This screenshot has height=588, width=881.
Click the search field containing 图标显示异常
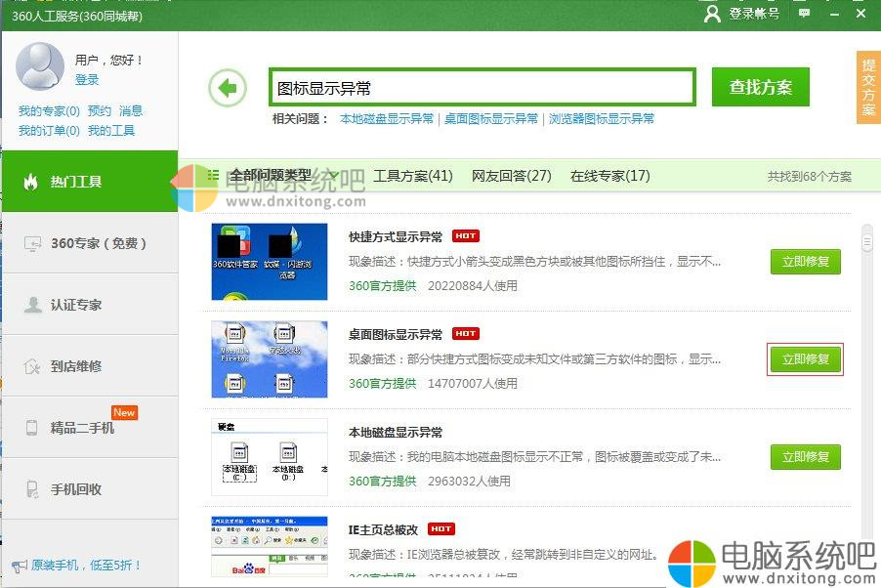pos(482,87)
